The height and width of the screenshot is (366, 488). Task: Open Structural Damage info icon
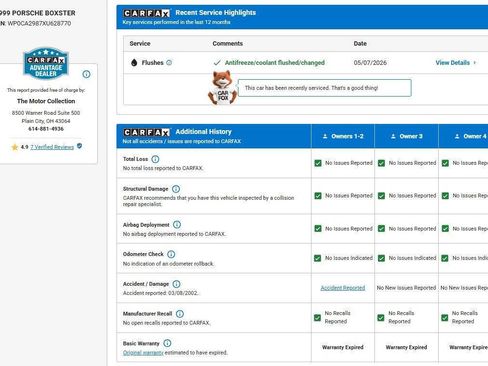tap(176, 189)
